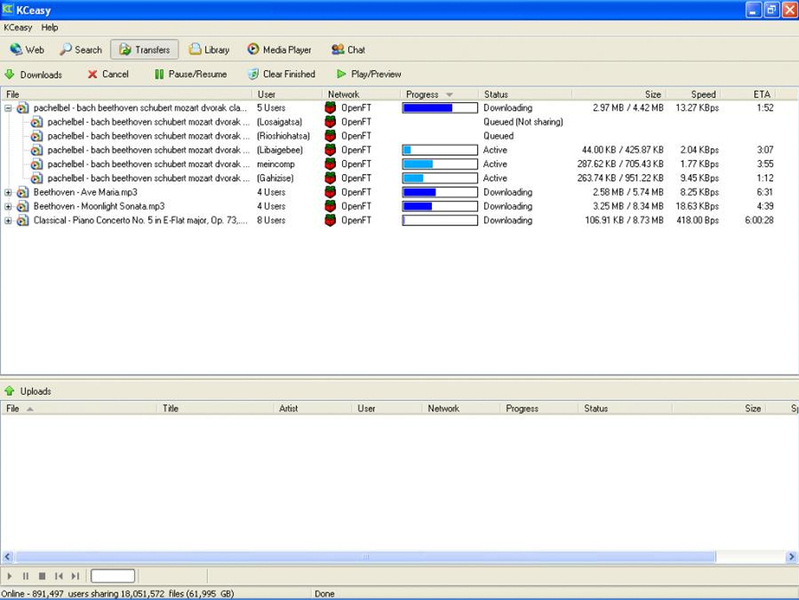Click progress bar of meincomp source
This screenshot has height=600, width=799.
440,164
